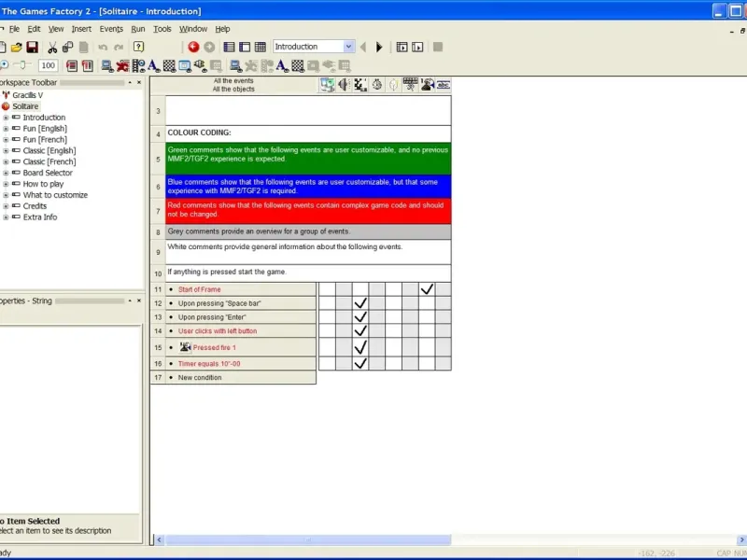Open the Help menu
Viewport: 747px width, 560px height.
222,29
